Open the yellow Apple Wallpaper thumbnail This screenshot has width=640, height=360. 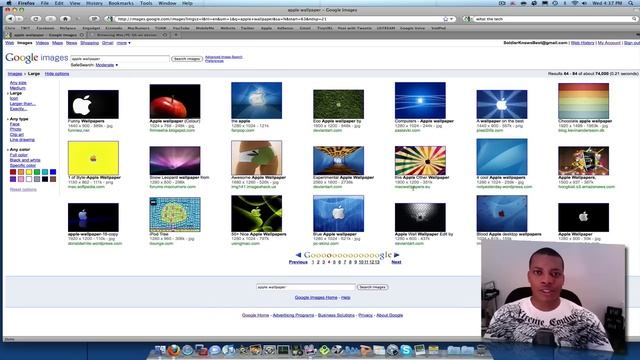(x=93, y=158)
